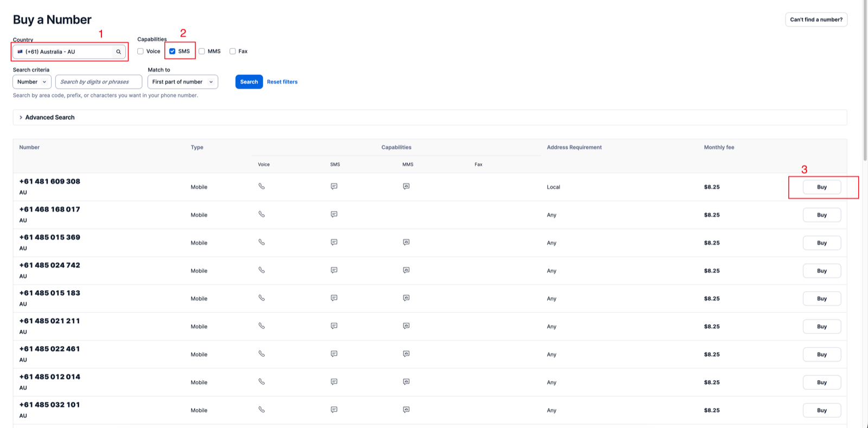The width and height of the screenshot is (868, 428).
Task: Click the SMS icon for +61 485 015 183
Action: (x=334, y=298)
